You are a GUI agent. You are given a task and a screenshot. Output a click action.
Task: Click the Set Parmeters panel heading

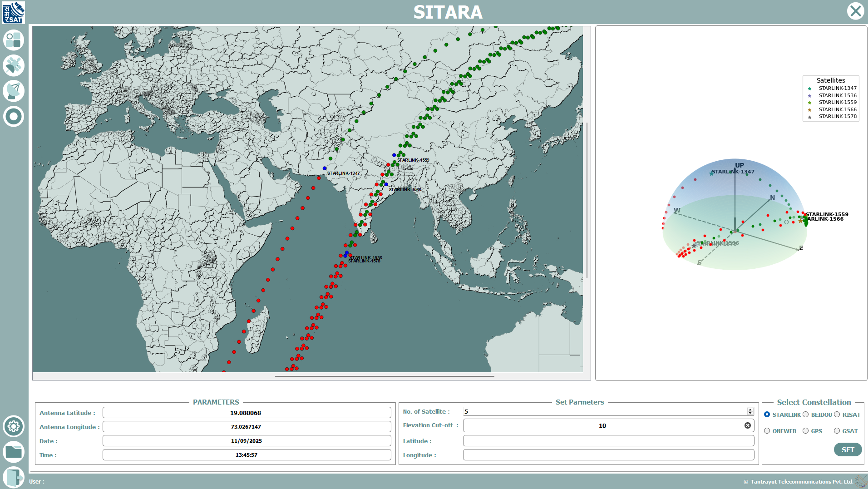580,402
